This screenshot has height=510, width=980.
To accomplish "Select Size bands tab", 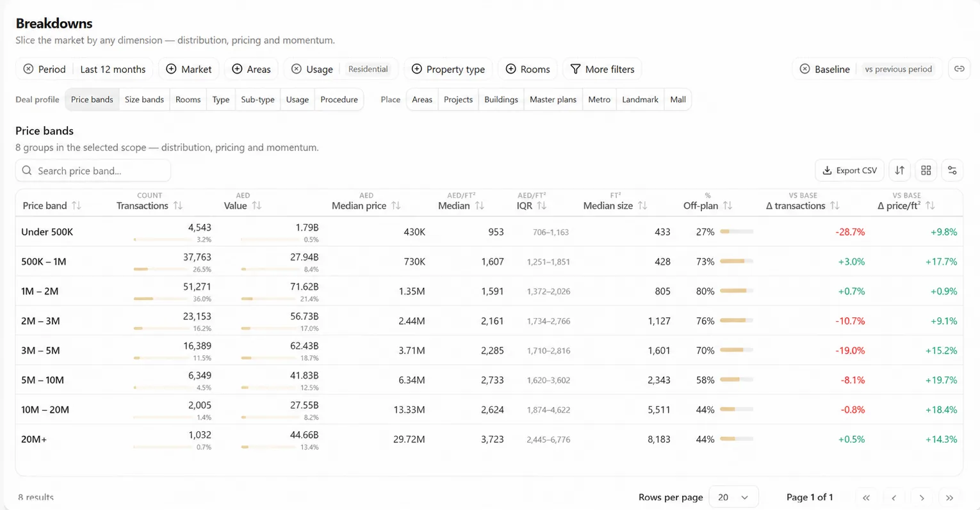I will coord(144,99).
